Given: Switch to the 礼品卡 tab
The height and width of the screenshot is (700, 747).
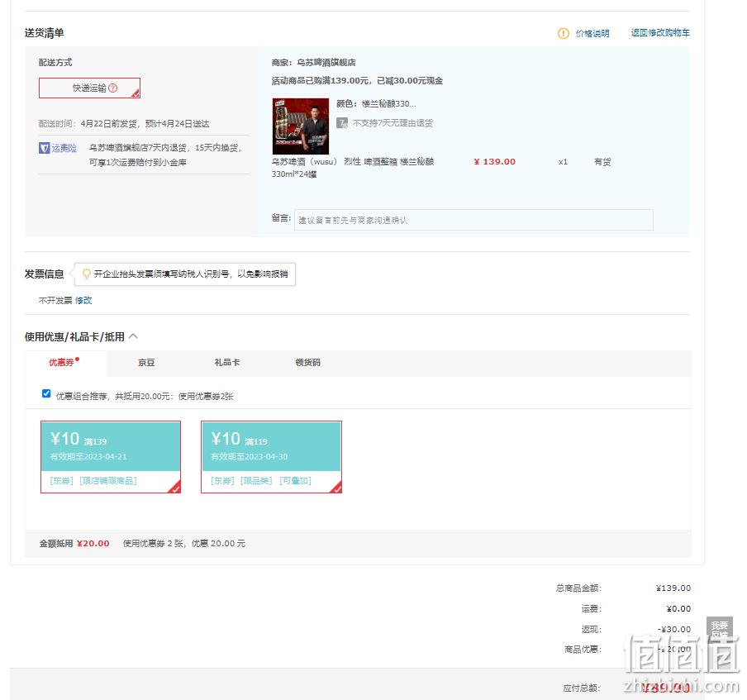Looking at the screenshot, I should click(226, 363).
